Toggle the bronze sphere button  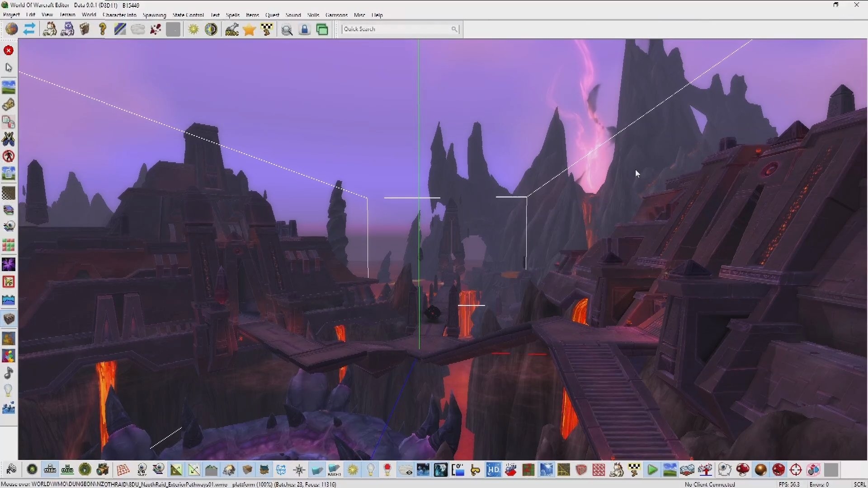tap(761, 470)
